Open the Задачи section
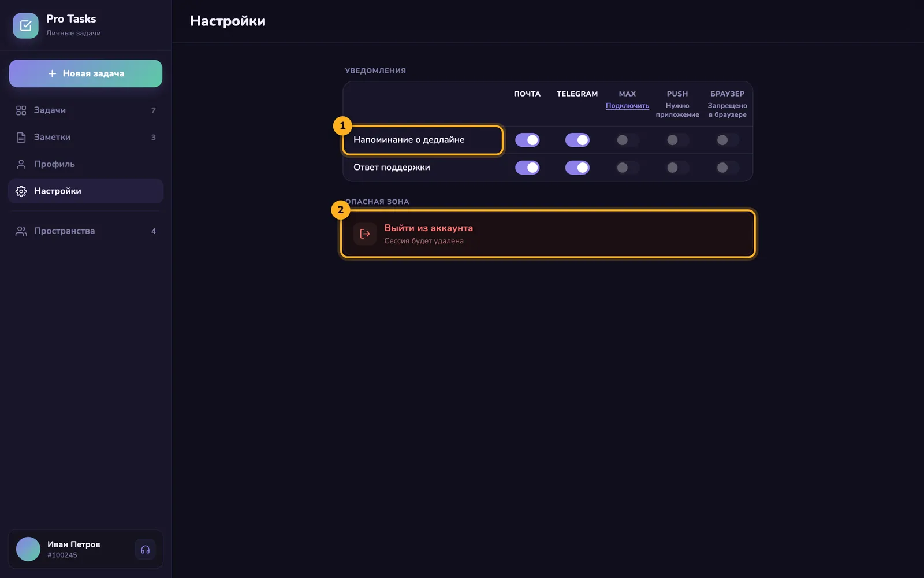Viewport: 924px width, 578px height. (x=85, y=110)
